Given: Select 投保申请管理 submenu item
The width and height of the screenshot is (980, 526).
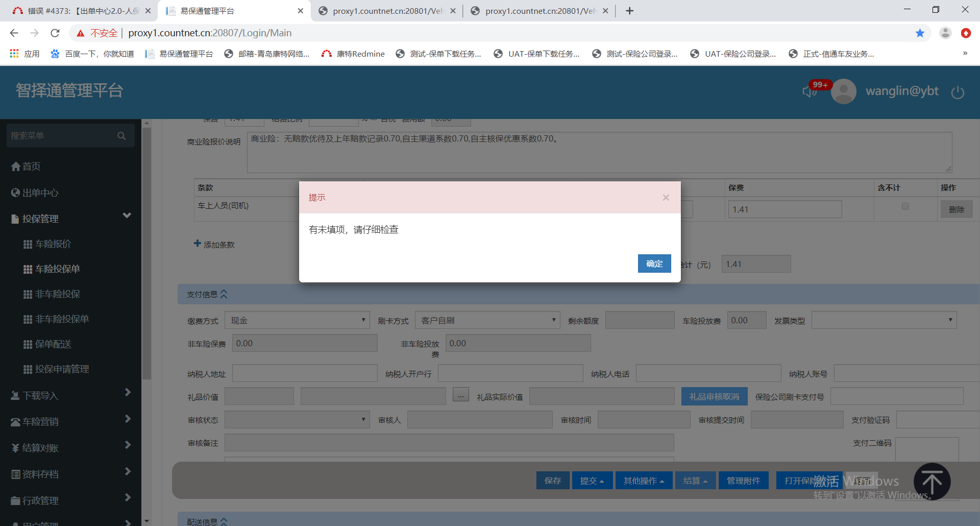Looking at the screenshot, I should [x=56, y=369].
